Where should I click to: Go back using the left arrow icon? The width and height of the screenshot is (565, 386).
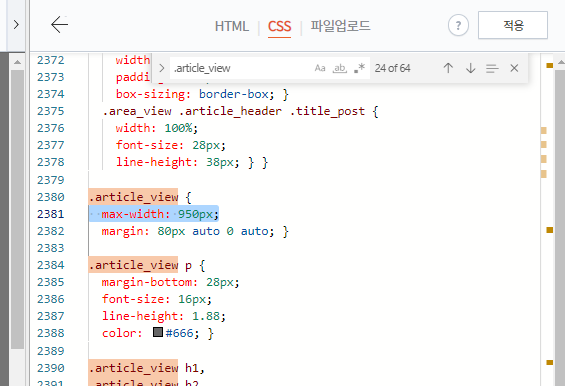point(59,25)
